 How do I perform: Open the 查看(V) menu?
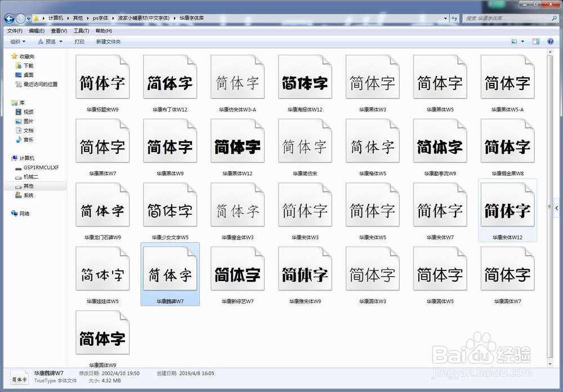(59, 31)
